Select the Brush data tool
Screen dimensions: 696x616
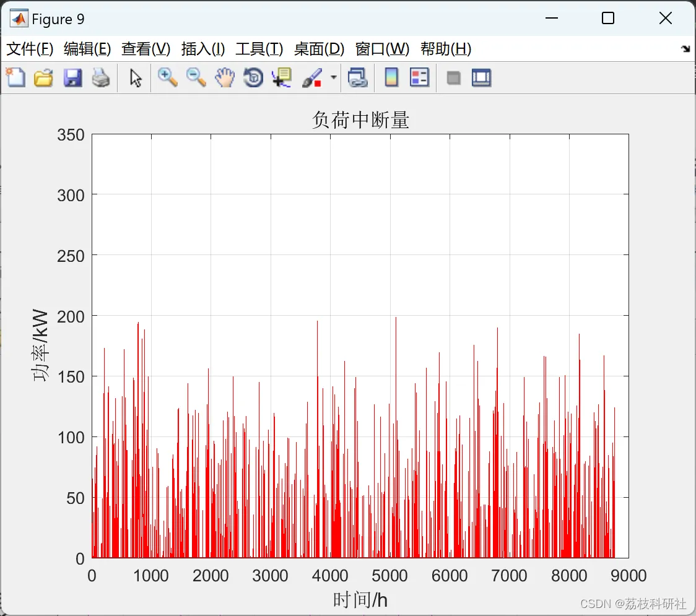pos(312,77)
